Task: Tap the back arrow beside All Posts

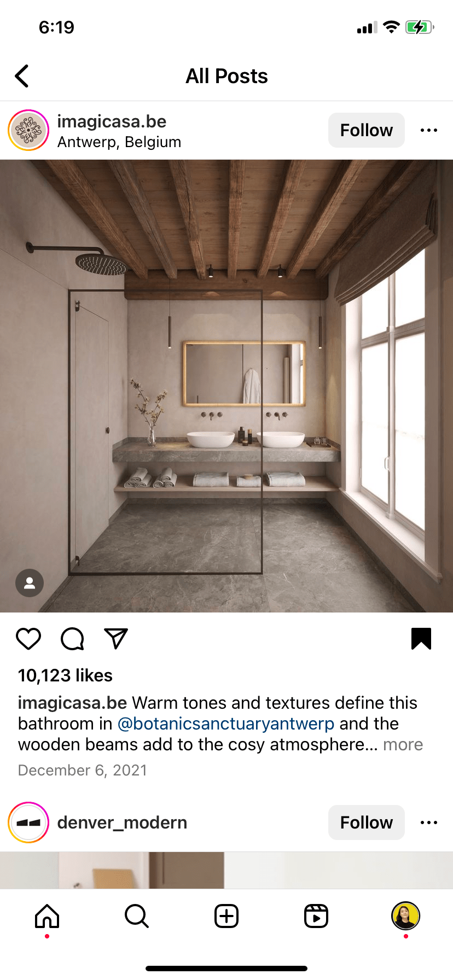Action: pyautogui.click(x=22, y=76)
